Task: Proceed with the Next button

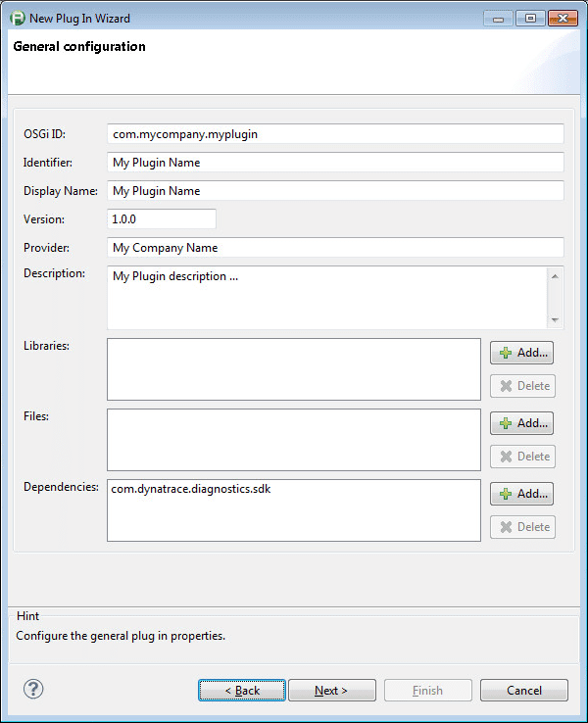Action: click(332, 691)
